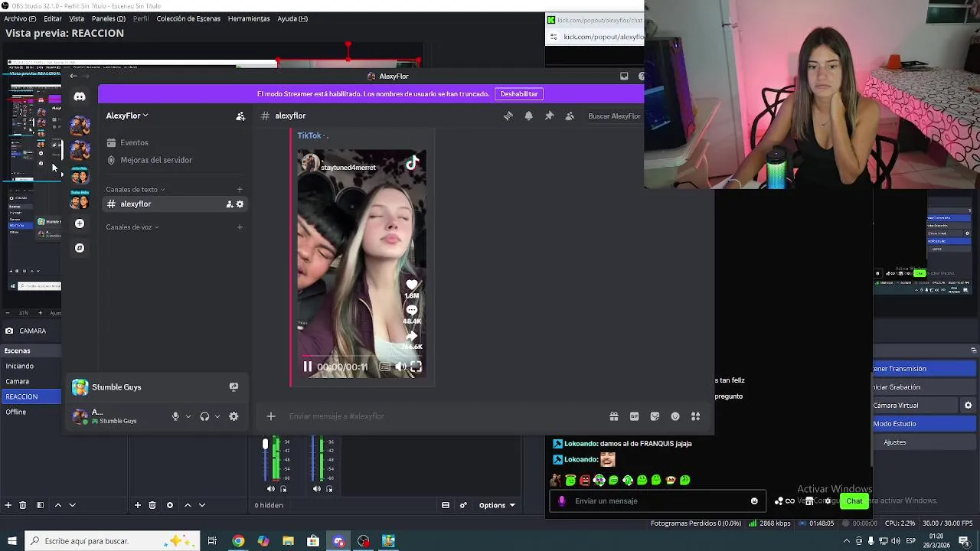Select the Camara scene

click(31, 381)
